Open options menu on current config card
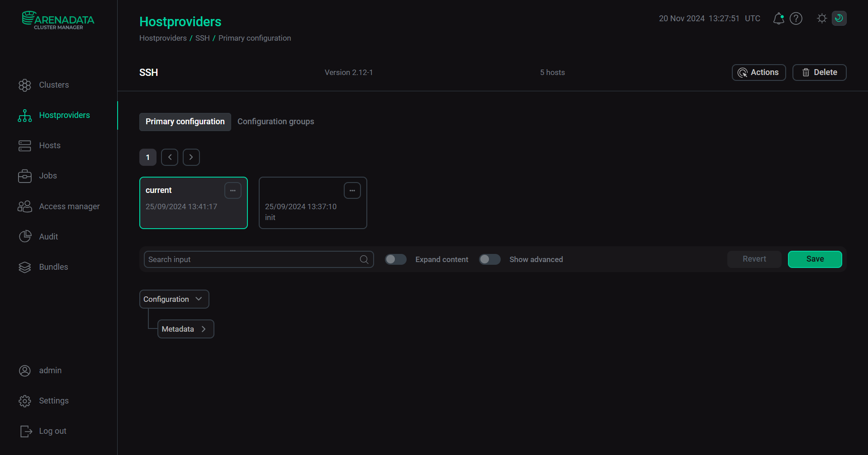 [233, 191]
